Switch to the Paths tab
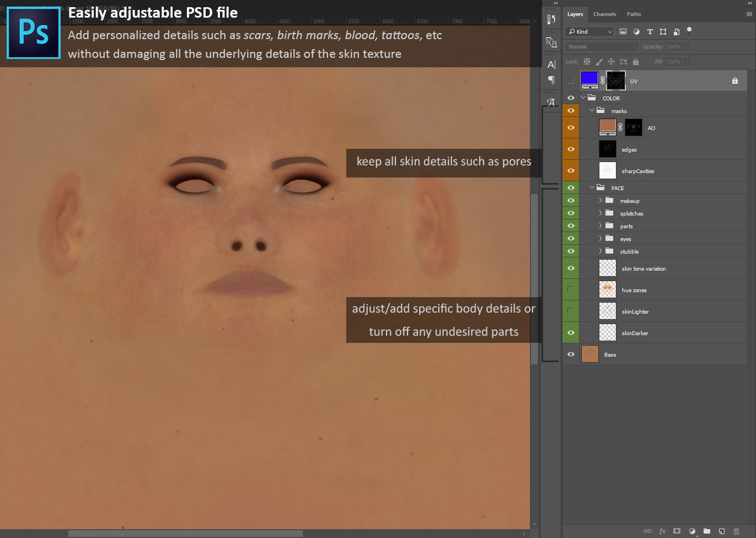Viewport: 756px width, 538px height. pyautogui.click(x=634, y=14)
